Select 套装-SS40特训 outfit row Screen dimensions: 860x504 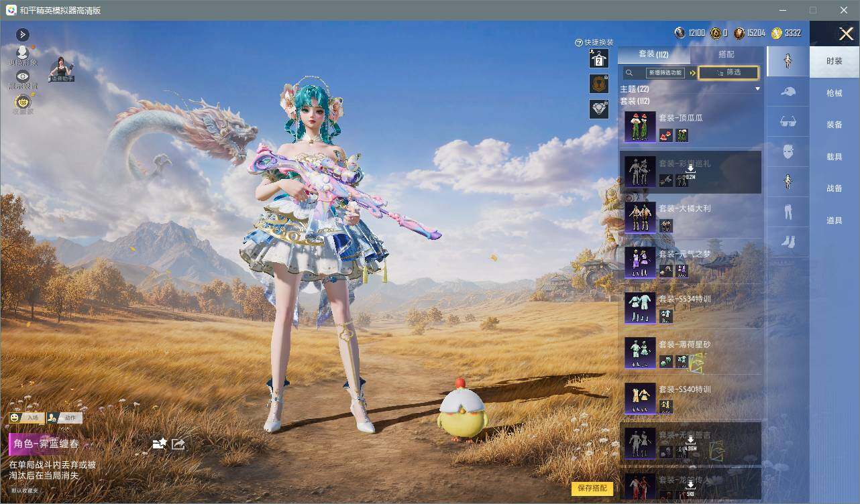690,398
